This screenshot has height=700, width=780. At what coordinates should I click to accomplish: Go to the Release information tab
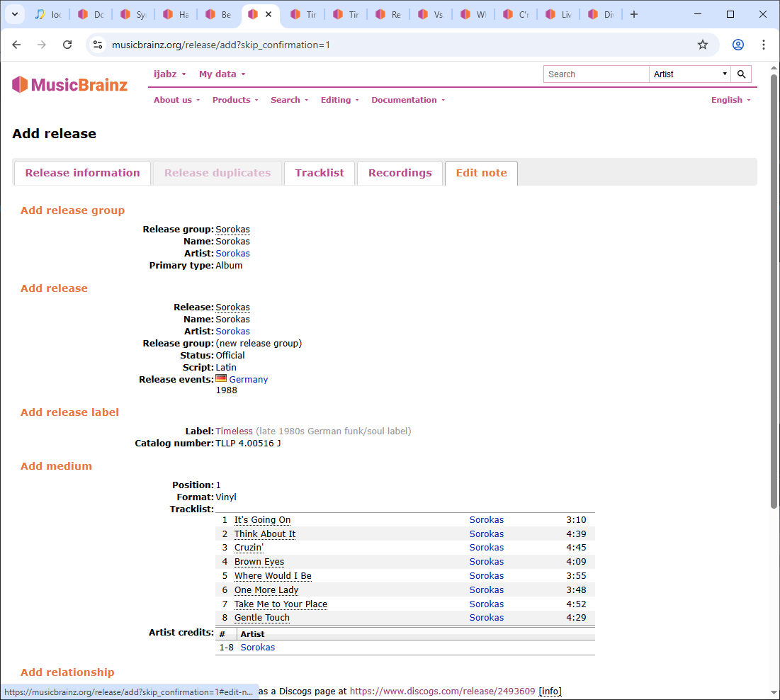click(83, 173)
